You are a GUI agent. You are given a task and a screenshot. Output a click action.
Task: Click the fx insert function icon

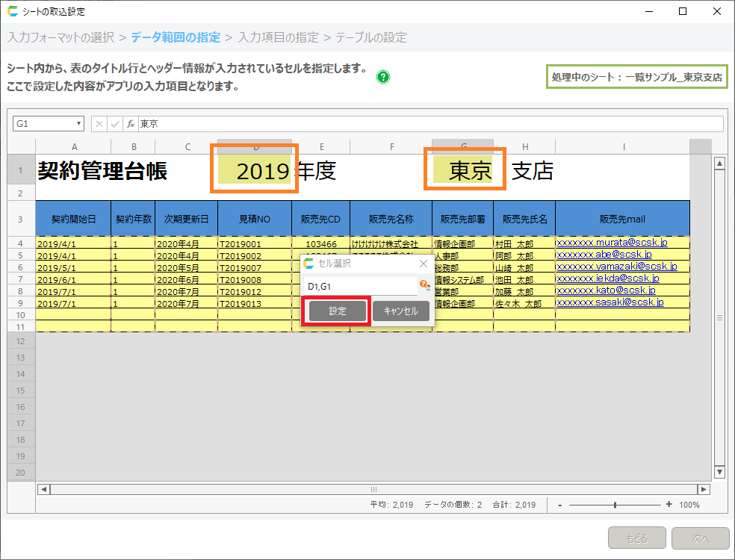click(x=130, y=124)
